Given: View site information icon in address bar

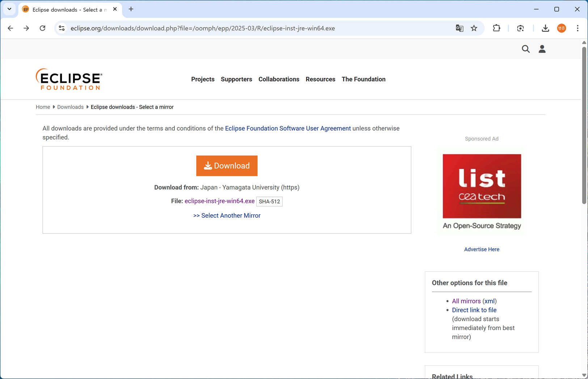Looking at the screenshot, I should (62, 28).
